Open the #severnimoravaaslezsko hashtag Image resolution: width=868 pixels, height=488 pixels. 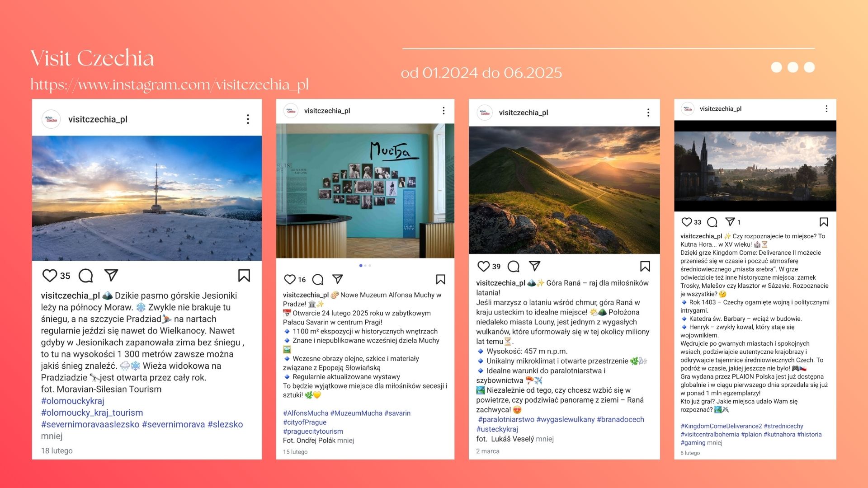90,425
